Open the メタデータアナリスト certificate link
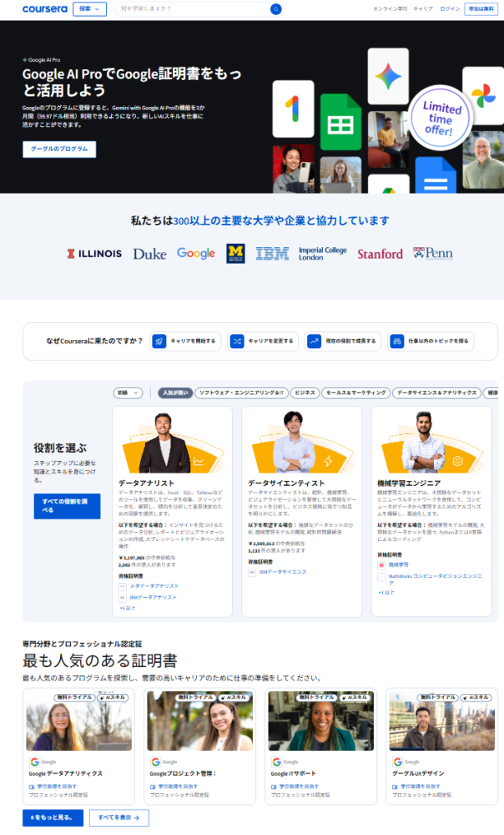This screenshot has width=504, height=835. 154,586
